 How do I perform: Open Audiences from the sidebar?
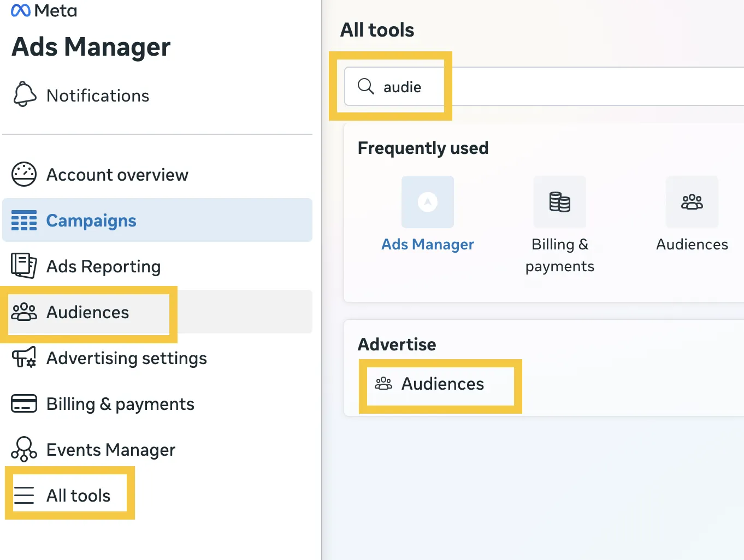tap(157, 312)
